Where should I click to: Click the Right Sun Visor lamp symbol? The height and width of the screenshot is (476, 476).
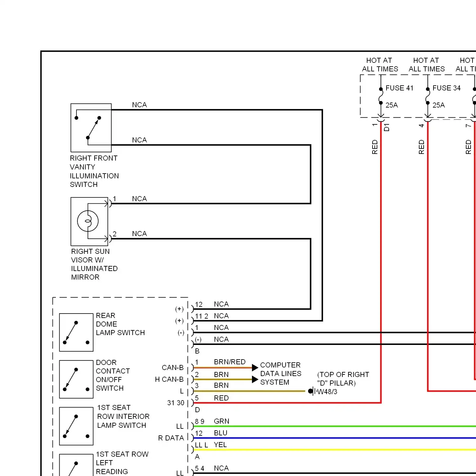click(x=89, y=221)
